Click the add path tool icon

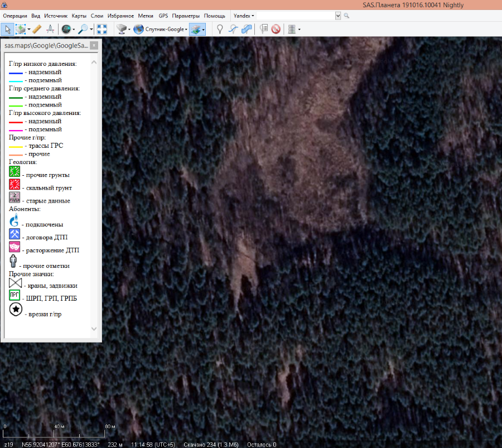pyautogui.click(x=233, y=29)
